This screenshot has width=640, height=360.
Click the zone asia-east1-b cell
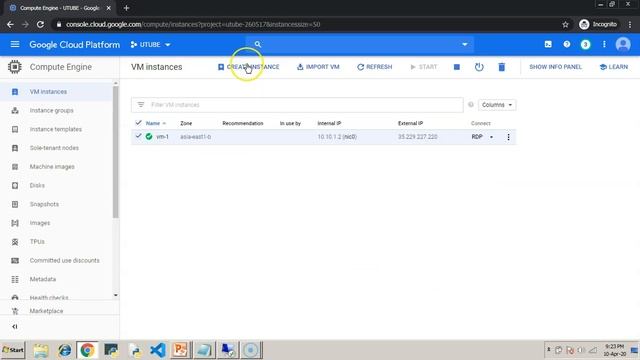click(196, 137)
